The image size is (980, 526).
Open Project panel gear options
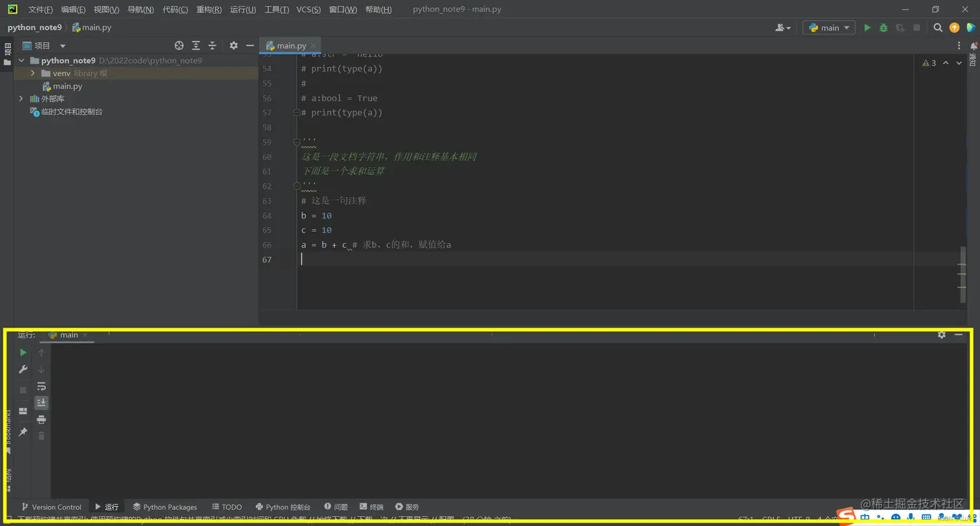(233, 45)
